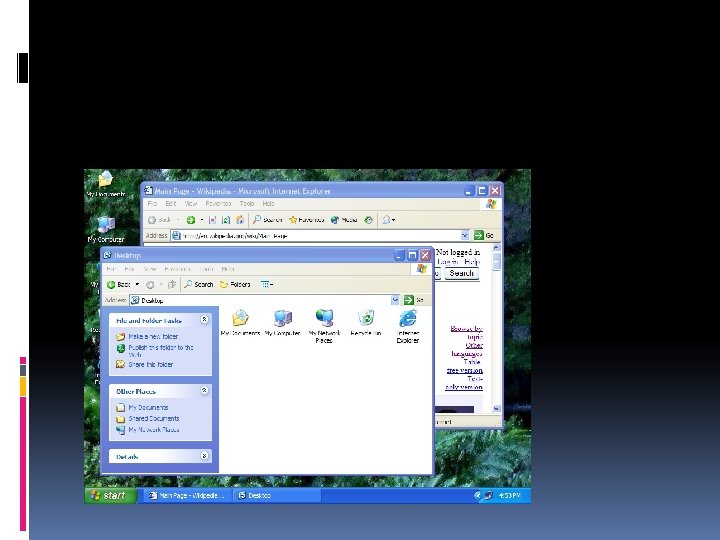720x540 pixels.
Task: Click the Internet Explorer vertical scrollbar thumb
Action: [x=496, y=261]
